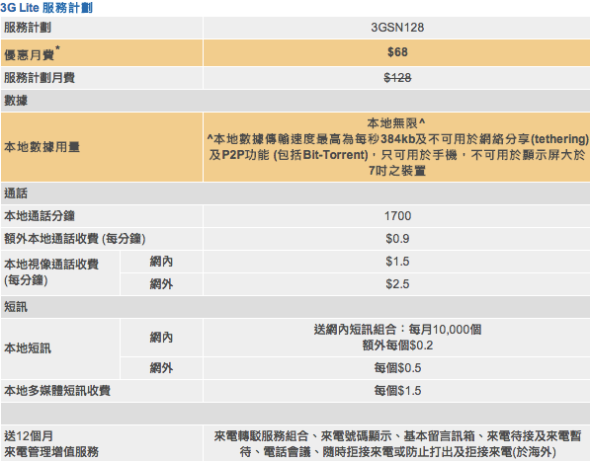Click the discounted price '$68'

click(397, 52)
